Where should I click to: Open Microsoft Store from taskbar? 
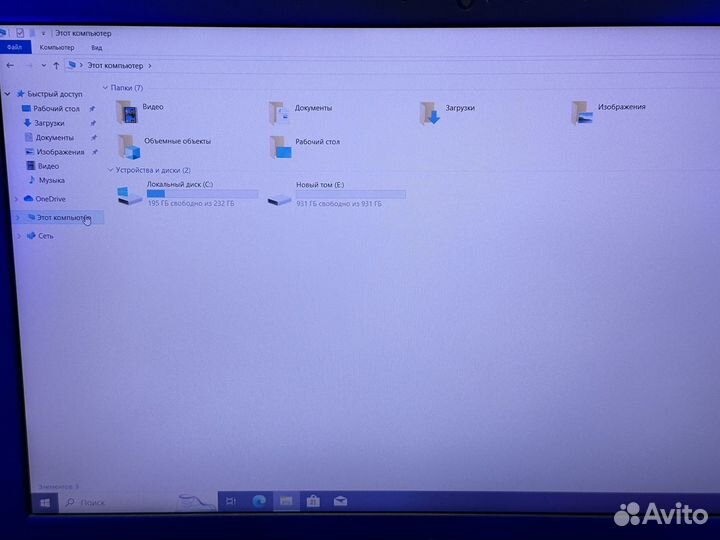[x=313, y=501]
